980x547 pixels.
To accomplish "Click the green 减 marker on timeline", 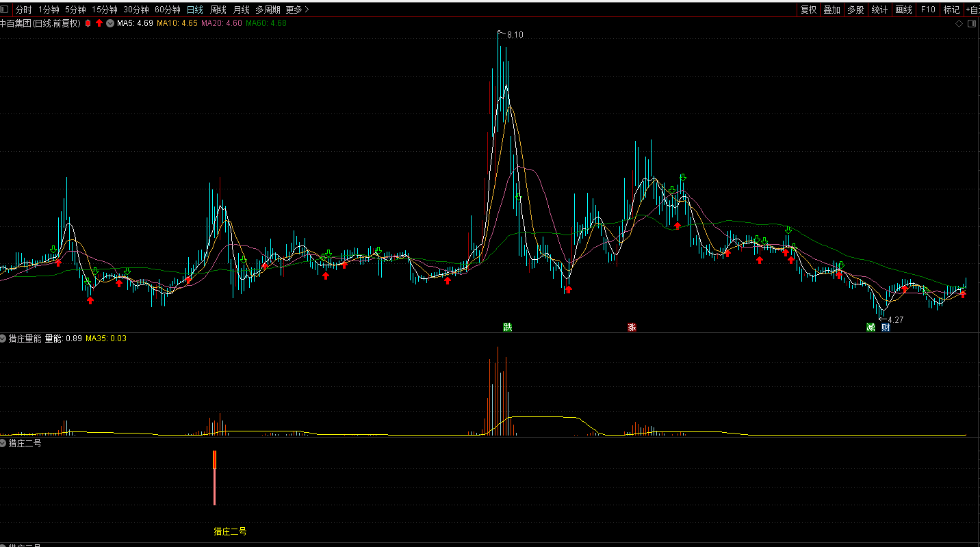I will coord(871,328).
